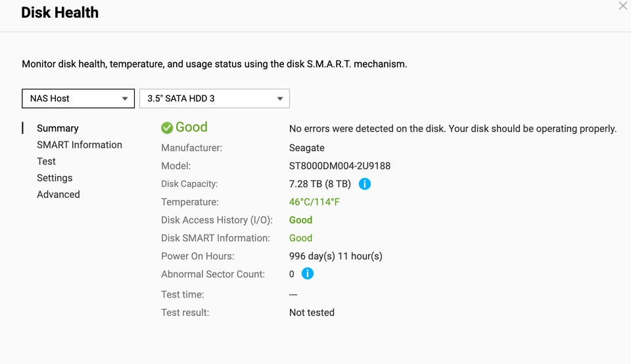The image size is (631, 364).
Task: Close the Disk Health dialog
Action: pos(622,6)
